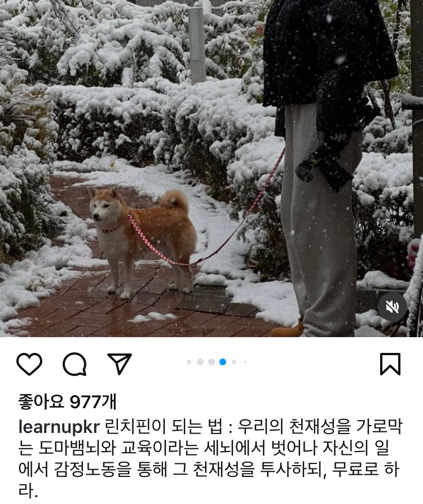
Task: Like the post with the heart icon
Action: (x=29, y=364)
